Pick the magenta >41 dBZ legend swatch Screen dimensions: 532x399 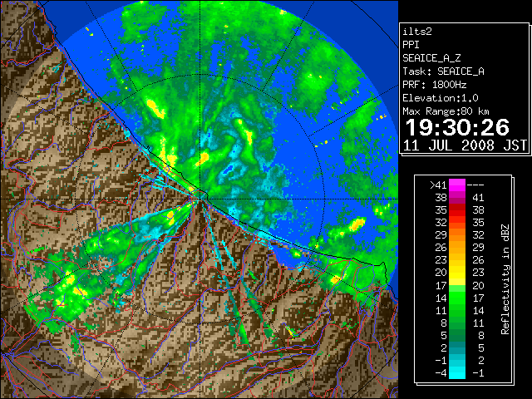pyautogui.click(x=457, y=185)
